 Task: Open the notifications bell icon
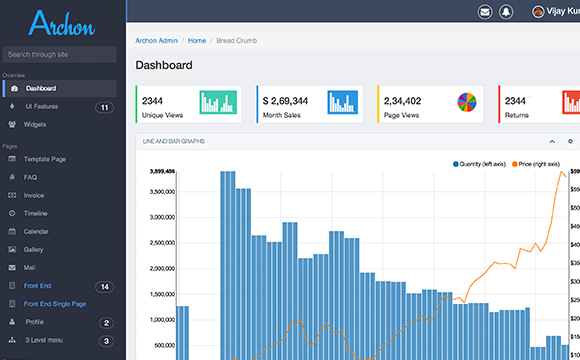point(506,12)
